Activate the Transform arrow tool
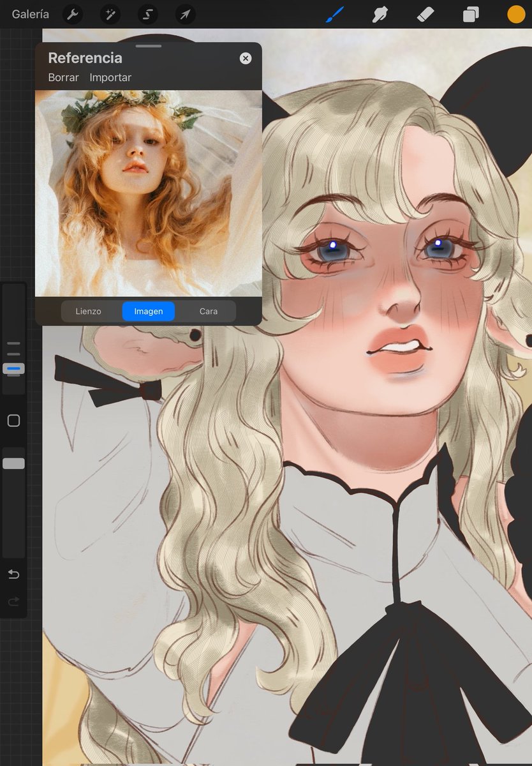Image resolution: width=532 pixels, height=766 pixels. [x=185, y=14]
